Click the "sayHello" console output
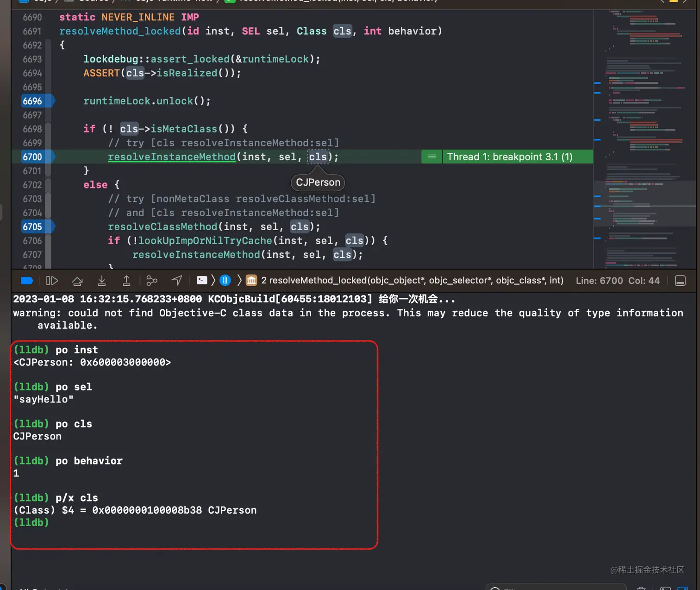Viewport: 700px width, 590px height. pos(44,399)
